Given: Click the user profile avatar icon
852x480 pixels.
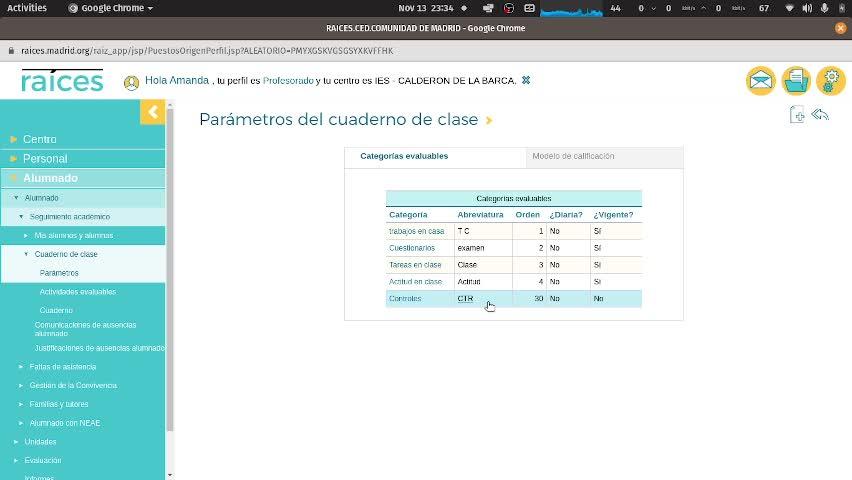Looking at the screenshot, I should 131,83.
